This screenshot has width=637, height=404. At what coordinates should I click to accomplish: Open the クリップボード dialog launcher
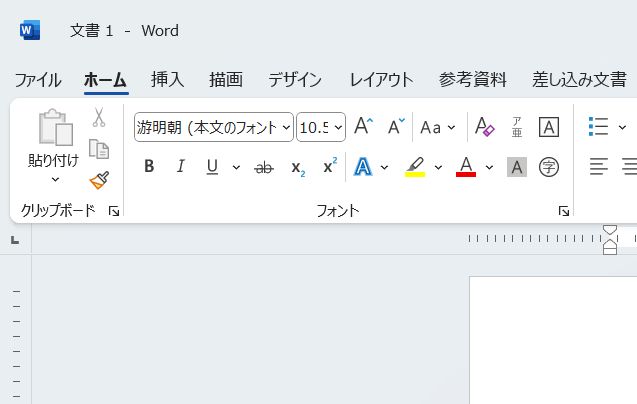(x=114, y=211)
